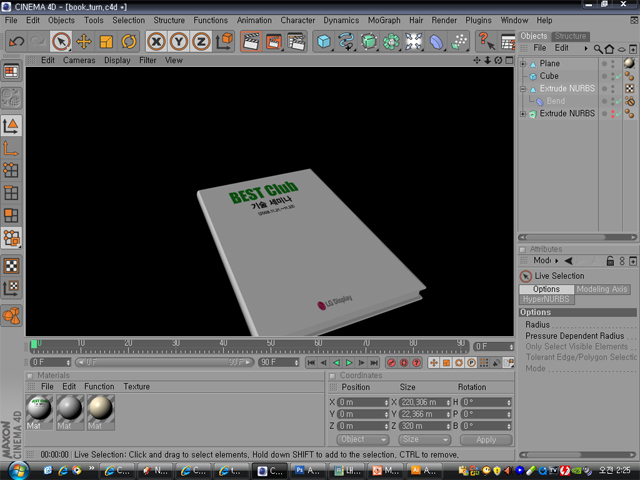Viewport: 640px width, 480px height.
Task: Switch to Edges mode
Action: click(x=11, y=193)
